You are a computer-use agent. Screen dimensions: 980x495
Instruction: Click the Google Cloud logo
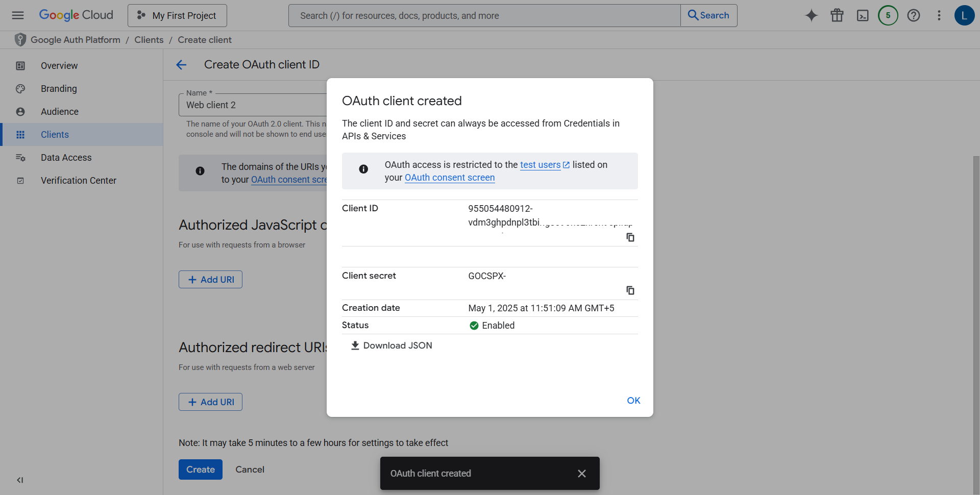[x=76, y=15]
